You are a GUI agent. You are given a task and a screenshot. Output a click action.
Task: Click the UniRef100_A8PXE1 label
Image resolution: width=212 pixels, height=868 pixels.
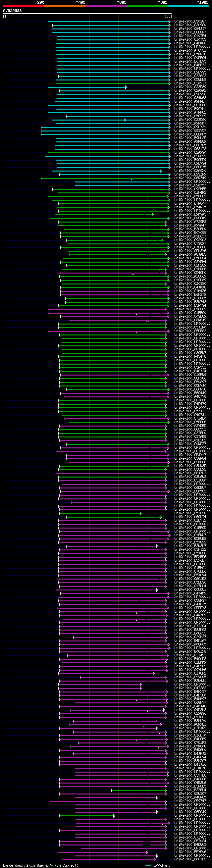coord(190,725)
